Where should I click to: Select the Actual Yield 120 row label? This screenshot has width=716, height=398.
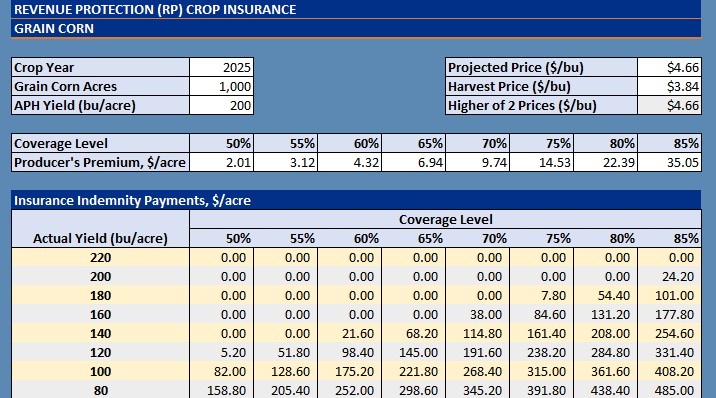pyautogui.click(x=100, y=352)
